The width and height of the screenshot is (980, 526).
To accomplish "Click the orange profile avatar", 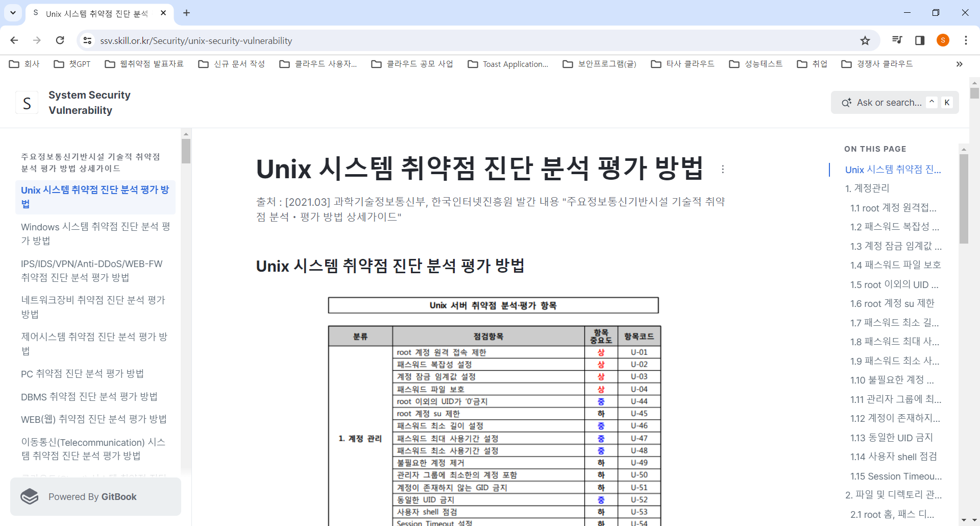I will [943, 40].
